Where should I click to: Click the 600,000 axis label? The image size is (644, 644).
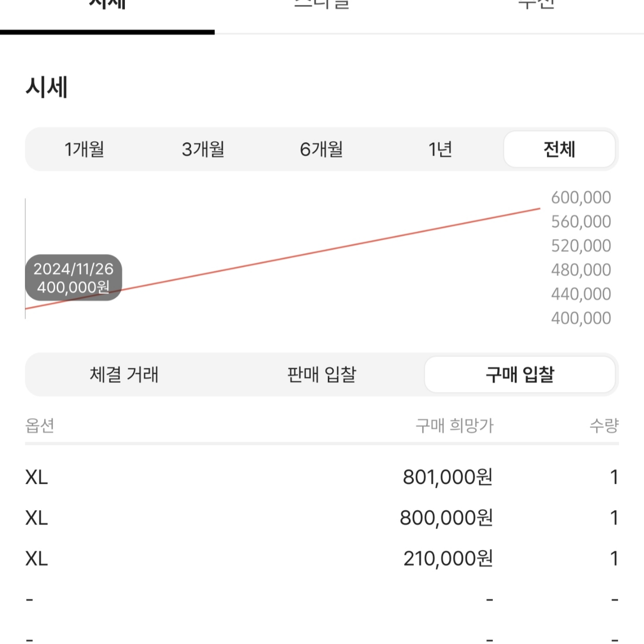(x=580, y=197)
